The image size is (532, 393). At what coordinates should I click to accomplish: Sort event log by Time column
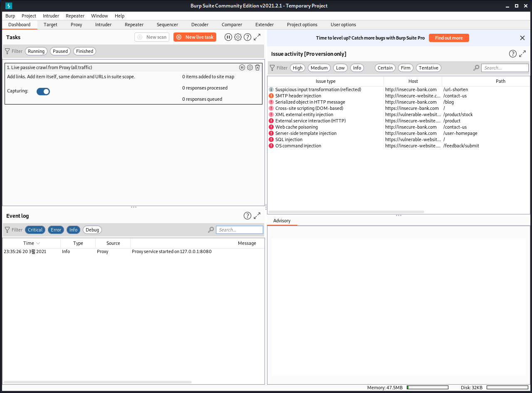click(x=32, y=243)
